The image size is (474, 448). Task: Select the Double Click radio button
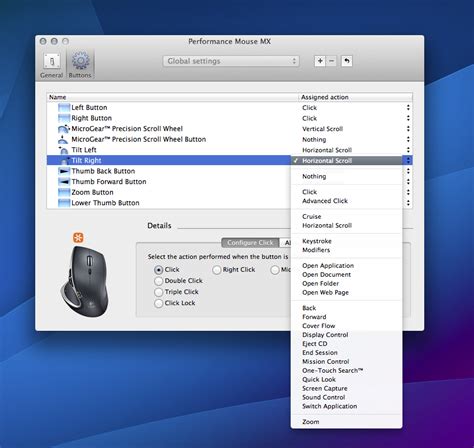[159, 281]
